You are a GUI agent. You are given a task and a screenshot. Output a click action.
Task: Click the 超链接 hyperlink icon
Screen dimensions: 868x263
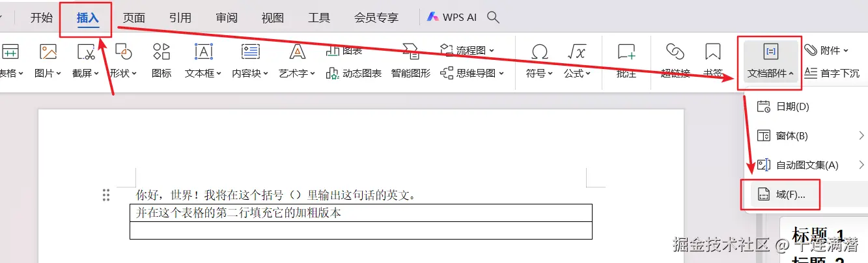[675, 52]
